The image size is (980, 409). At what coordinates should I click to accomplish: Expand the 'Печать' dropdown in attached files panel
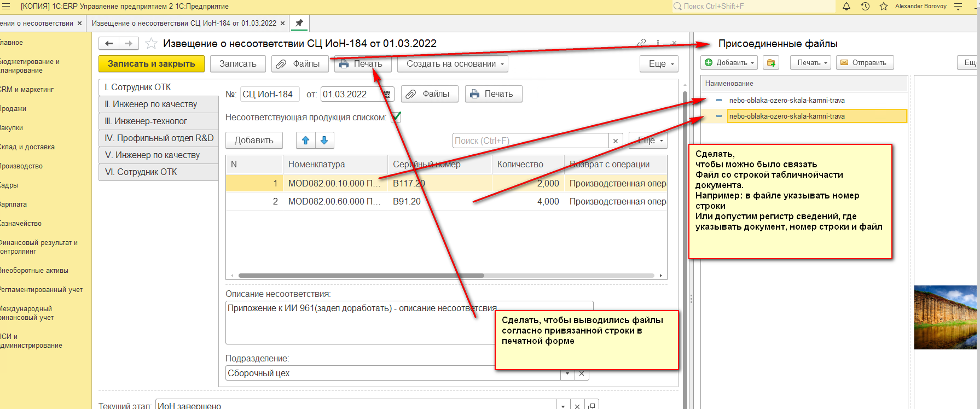(811, 63)
